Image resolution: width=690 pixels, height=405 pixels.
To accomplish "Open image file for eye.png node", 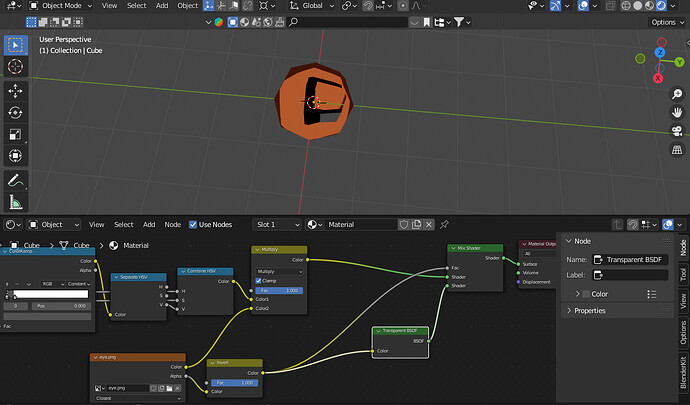I will pyautogui.click(x=169, y=388).
